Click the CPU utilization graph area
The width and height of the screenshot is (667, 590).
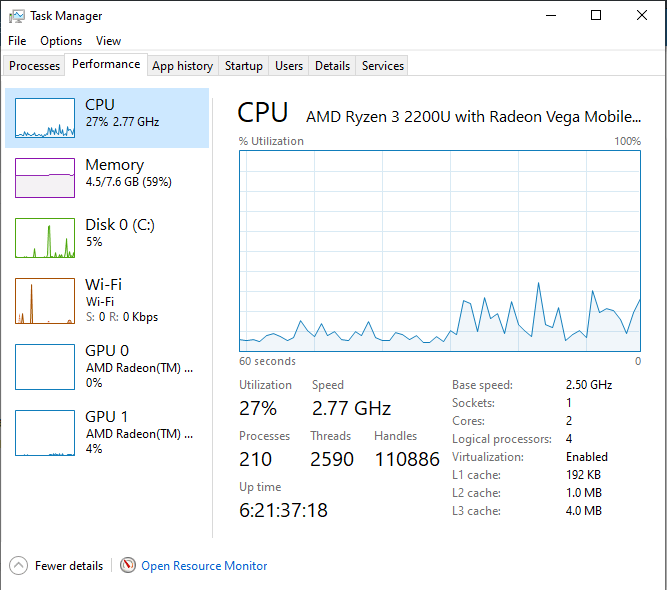440,250
